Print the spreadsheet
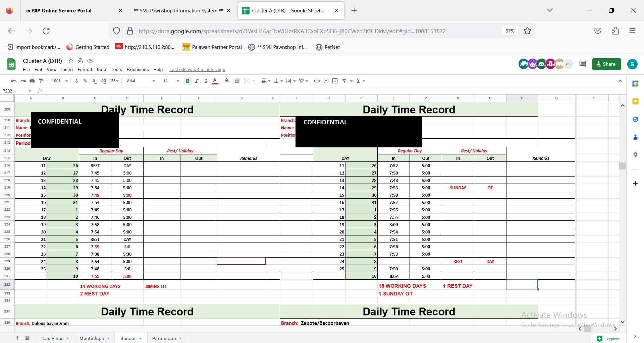Viewport: 644px width, 343px height. coord(32,81)
